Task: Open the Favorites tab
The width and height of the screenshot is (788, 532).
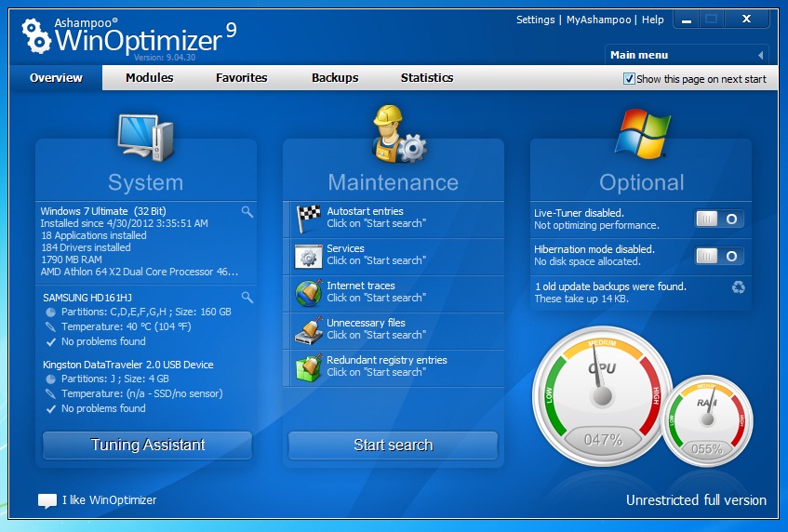Action: (242, 78)
